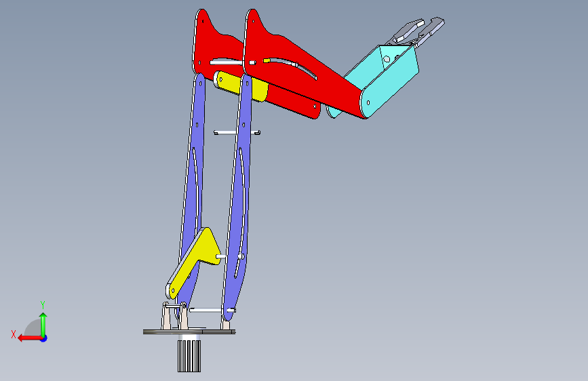
Task: Select the white cross rod between the blue links
Action: click(237, 132)
